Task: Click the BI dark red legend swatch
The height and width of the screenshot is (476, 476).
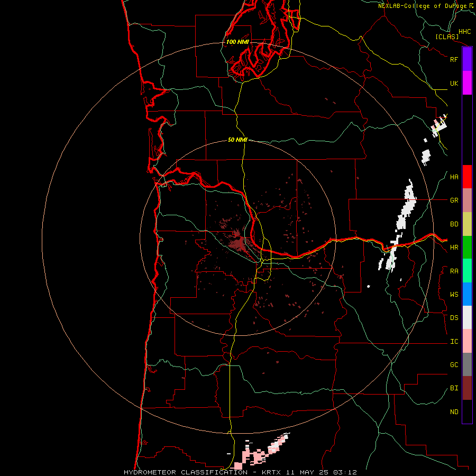Action: [x=467, y=388]
